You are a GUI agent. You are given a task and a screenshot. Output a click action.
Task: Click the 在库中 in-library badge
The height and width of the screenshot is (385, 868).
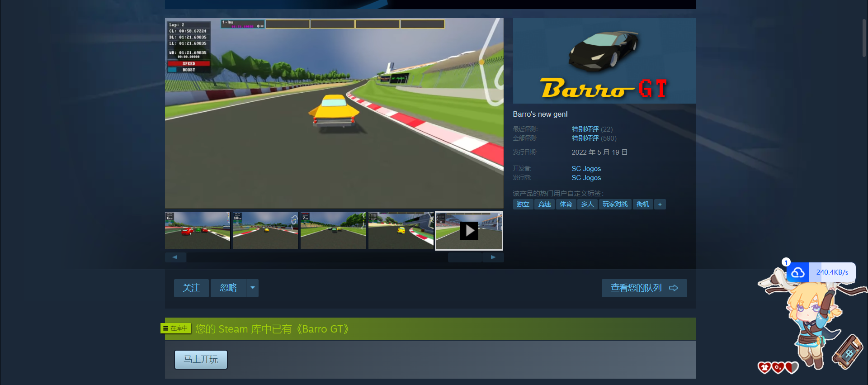[176, 328]
